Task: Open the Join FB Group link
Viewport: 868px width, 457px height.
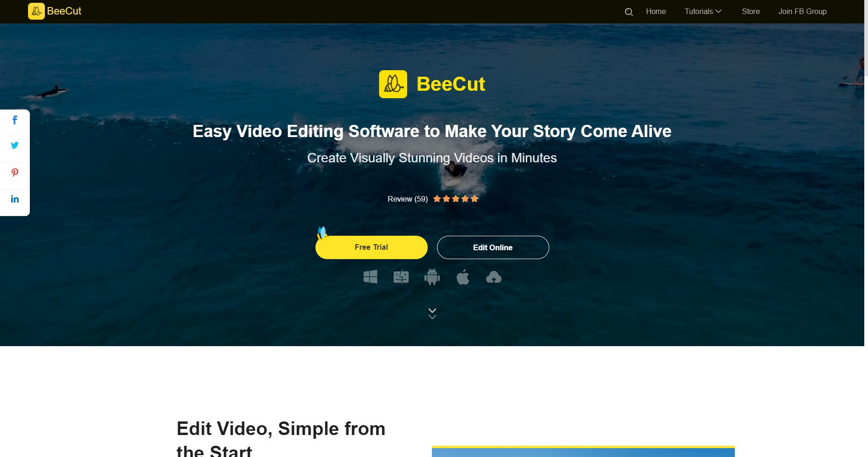Action: pyautogui.click(x=802, y=11)
